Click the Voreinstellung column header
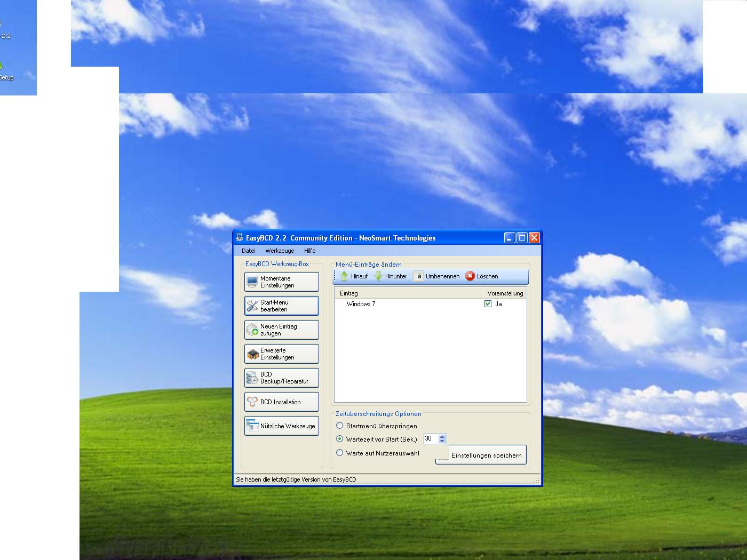Viewport: 747px width, 560px height. point(504,293)
